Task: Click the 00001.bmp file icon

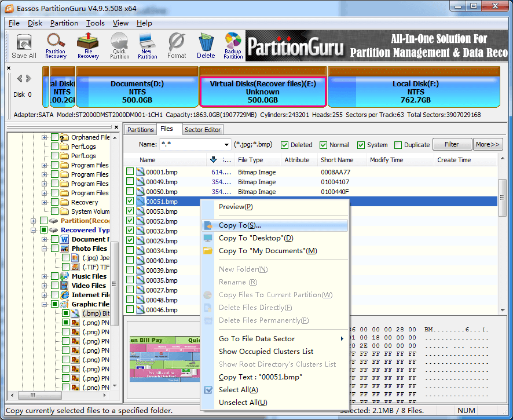Action: 140,172
